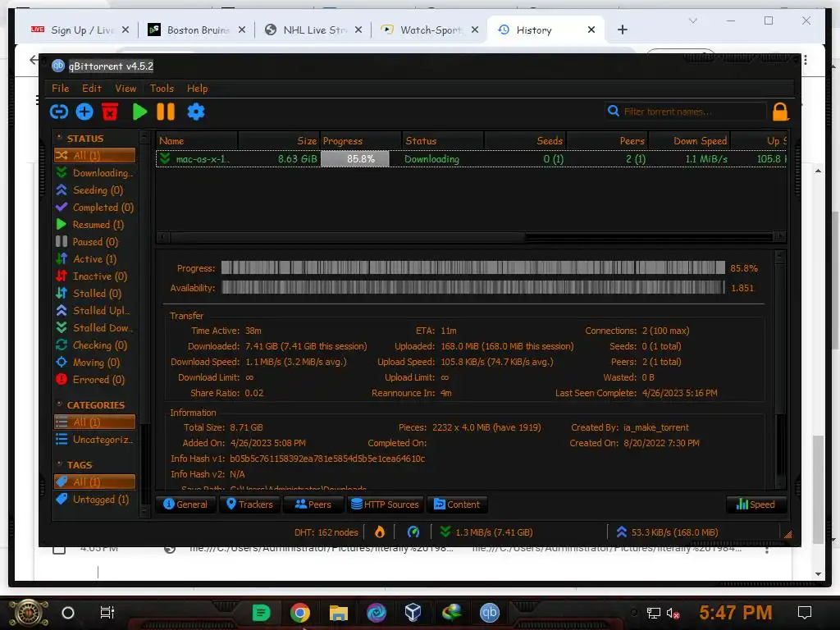Open the Options gear icon
The width and height of the screenshot is (840, 630).
click(x=196, y=112)
